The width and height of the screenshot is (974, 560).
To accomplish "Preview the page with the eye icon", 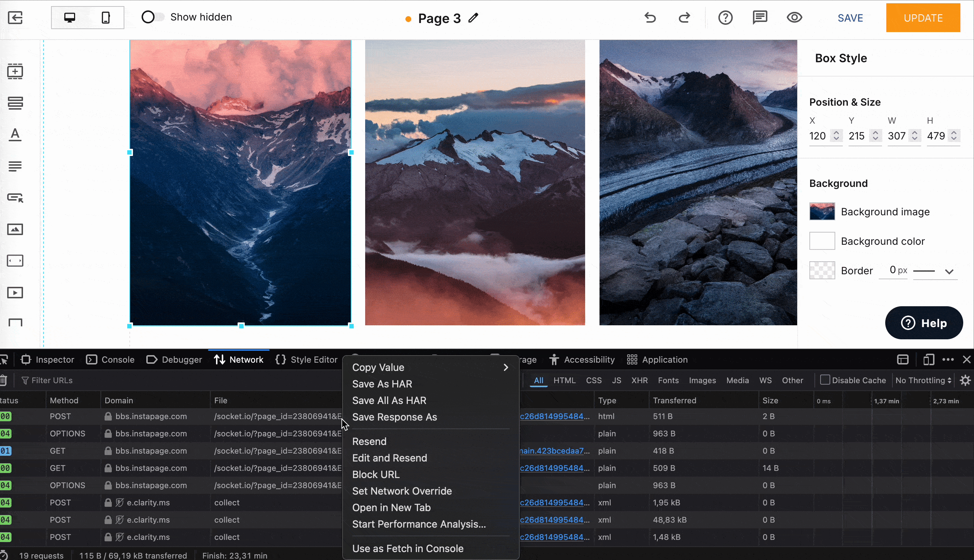I will [794, 18].
